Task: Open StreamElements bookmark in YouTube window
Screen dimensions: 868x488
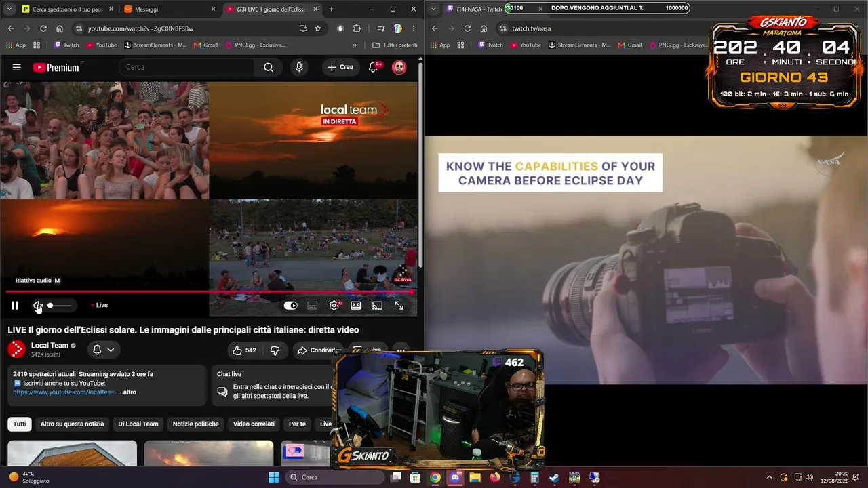Action: click(155, 45)
